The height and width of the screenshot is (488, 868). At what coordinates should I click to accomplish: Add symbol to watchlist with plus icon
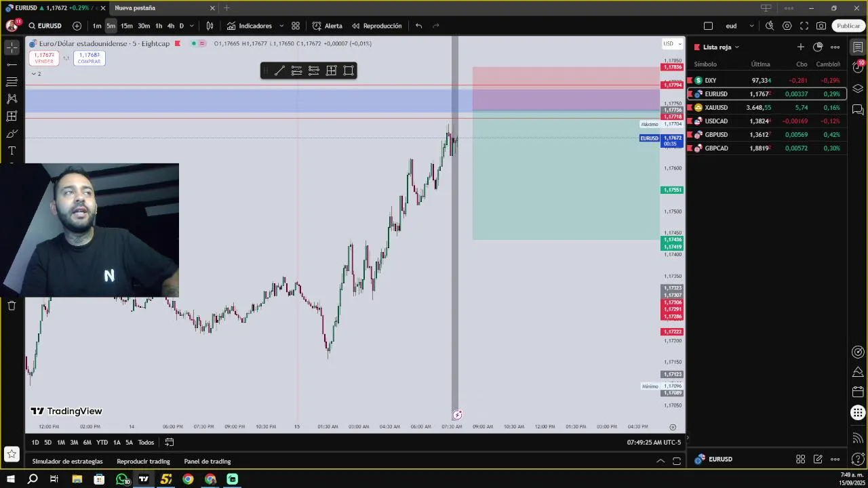pos(801,47)
